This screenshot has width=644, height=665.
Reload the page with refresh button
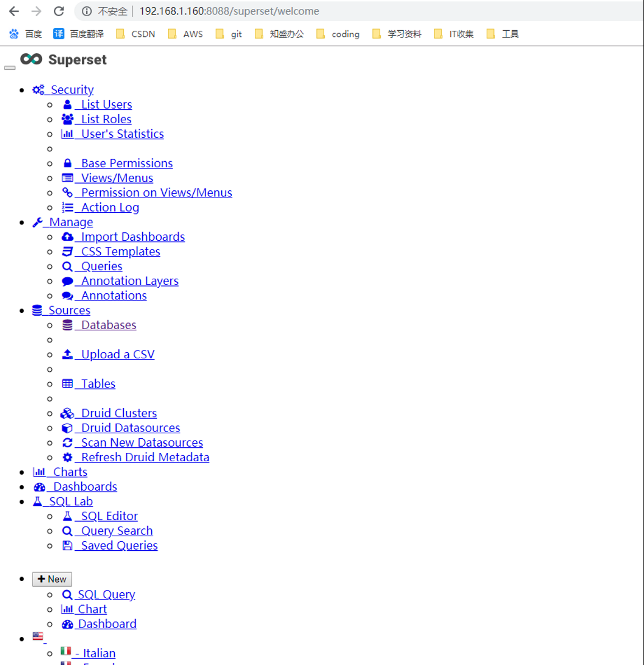(59, 11)
